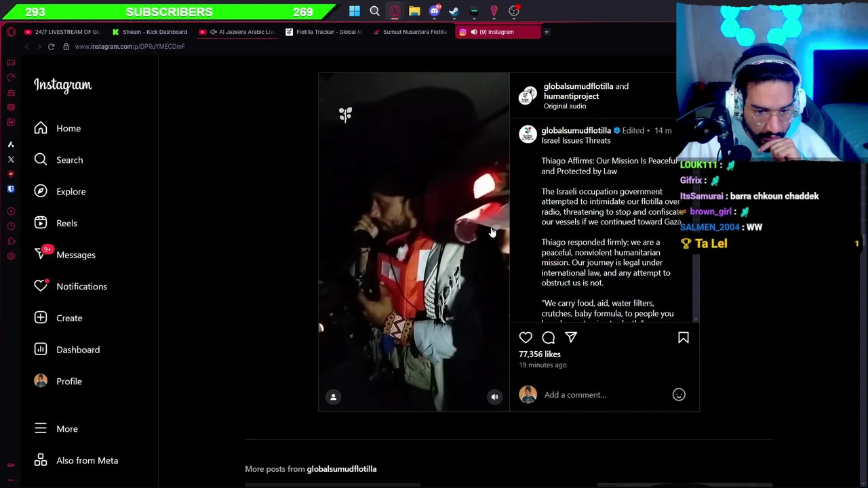The width and height of the screenshot is (868, 488).
Task: Go back in browser history
Action: tap(26, 47)
